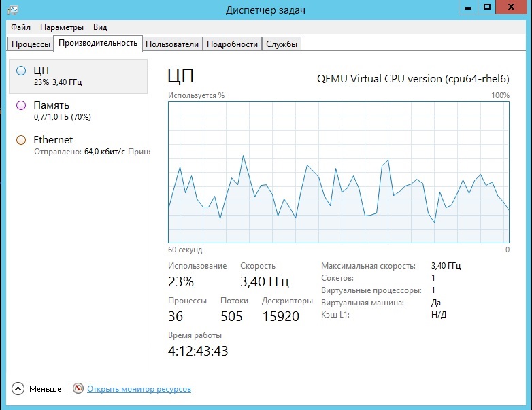532x410 pixels.
Task: Click Виртуальная машина label
Action: point(363,303)
